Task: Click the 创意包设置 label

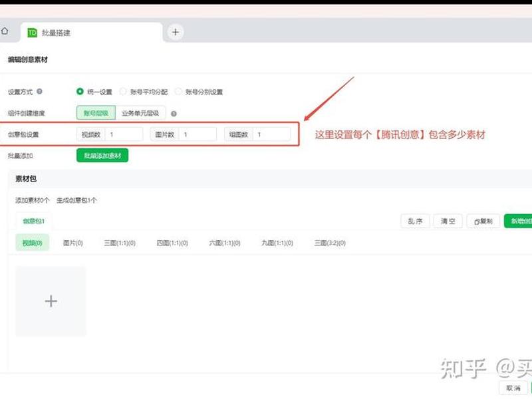Action: pyautogui.click(x=23, y=134)
